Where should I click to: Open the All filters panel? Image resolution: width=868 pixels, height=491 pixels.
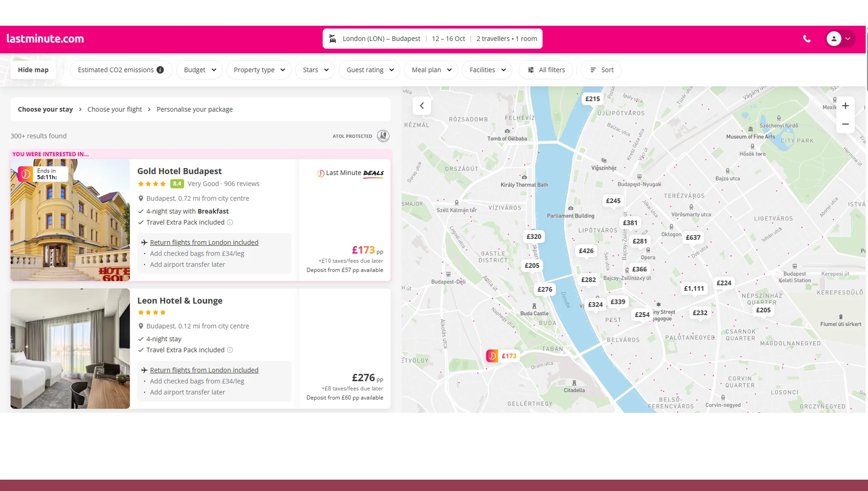545,70
